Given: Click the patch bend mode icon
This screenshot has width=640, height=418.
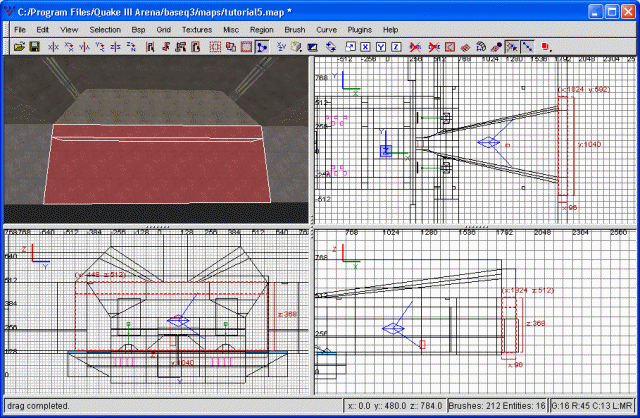Looking at the screenshot, I should point(480,47).
